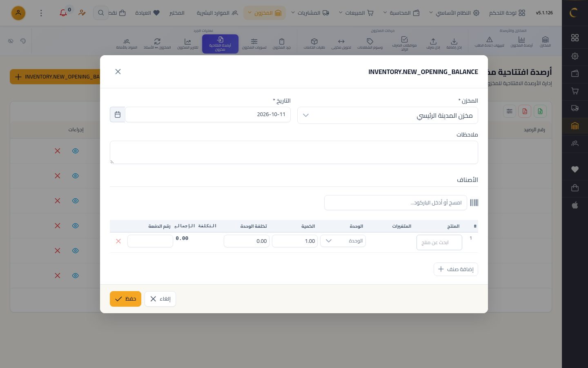Export list via the PDF icon
588x368 pixels.
(525, 111)
